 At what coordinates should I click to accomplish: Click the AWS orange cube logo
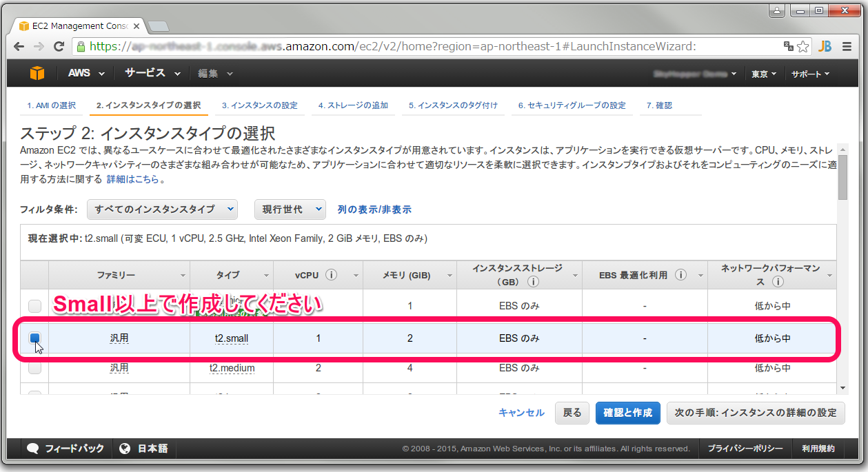37,73
